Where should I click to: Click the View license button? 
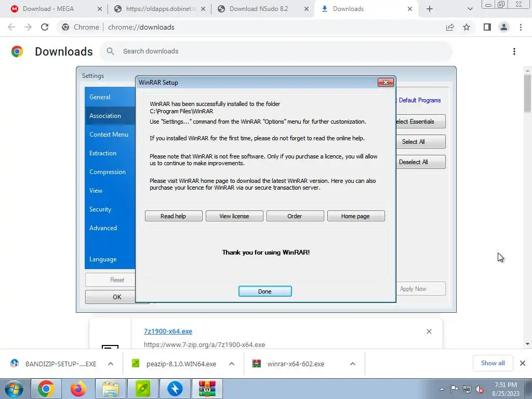pos(234,216)
